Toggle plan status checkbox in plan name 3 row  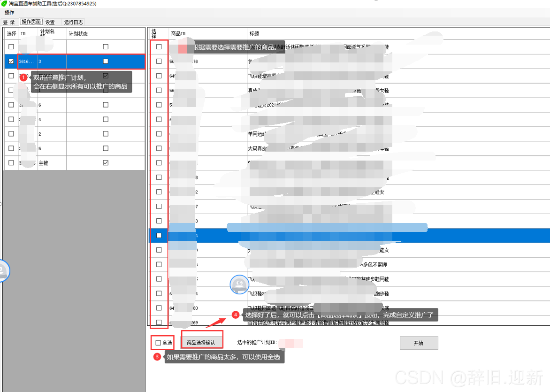click(x=106, y=61)
